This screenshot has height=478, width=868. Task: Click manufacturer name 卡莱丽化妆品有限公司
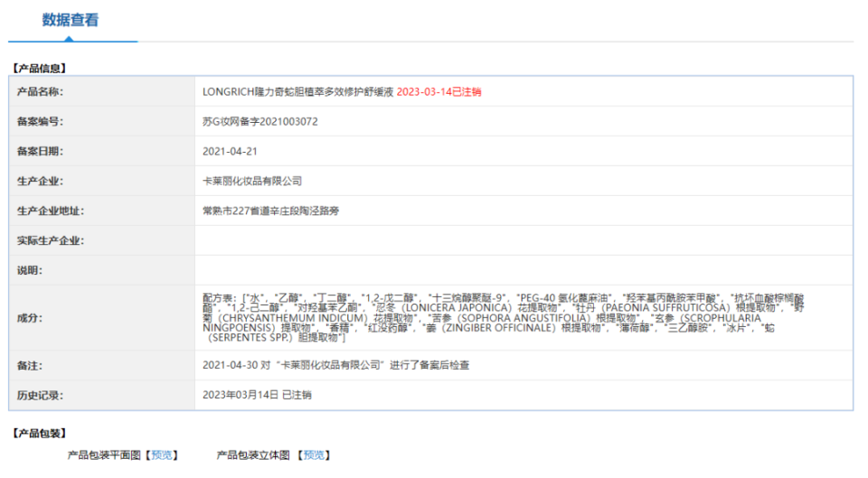pos(252,181)
